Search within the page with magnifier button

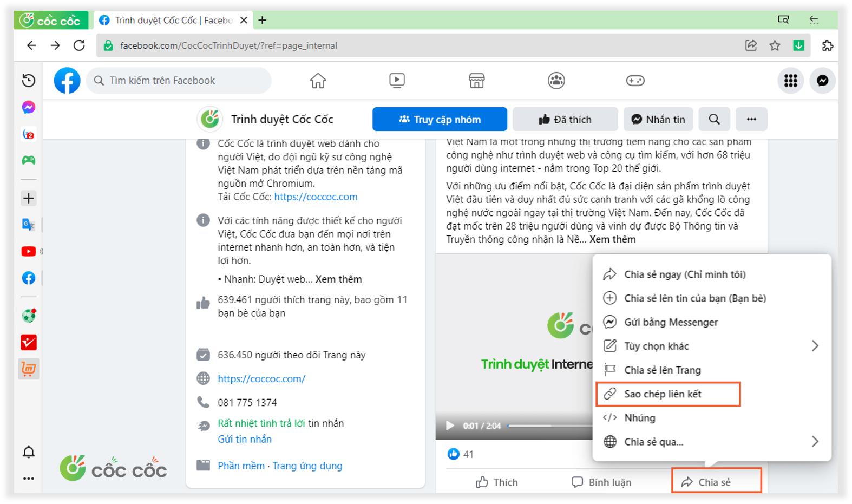[x=714, y=119]
